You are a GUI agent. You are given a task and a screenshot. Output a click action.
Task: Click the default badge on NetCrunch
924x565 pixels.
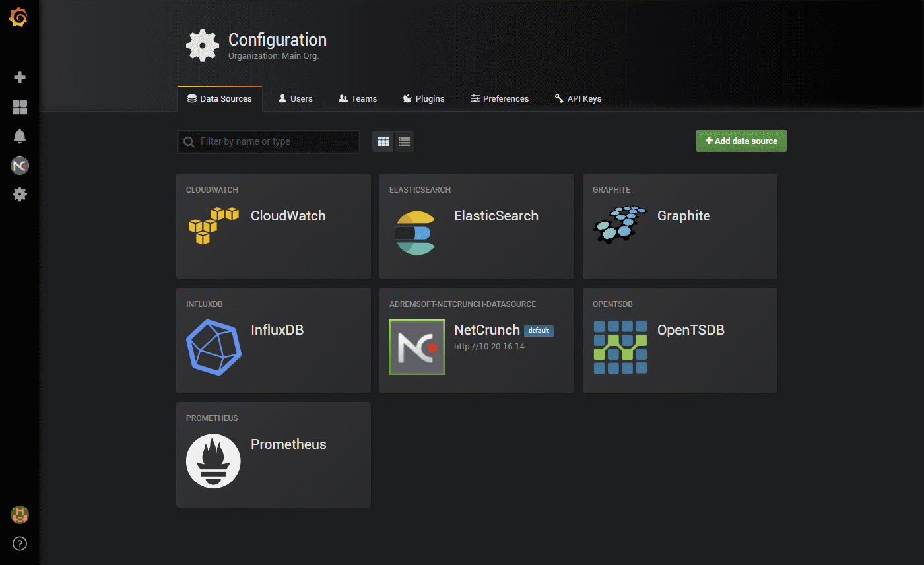click(x=539, y=331)
